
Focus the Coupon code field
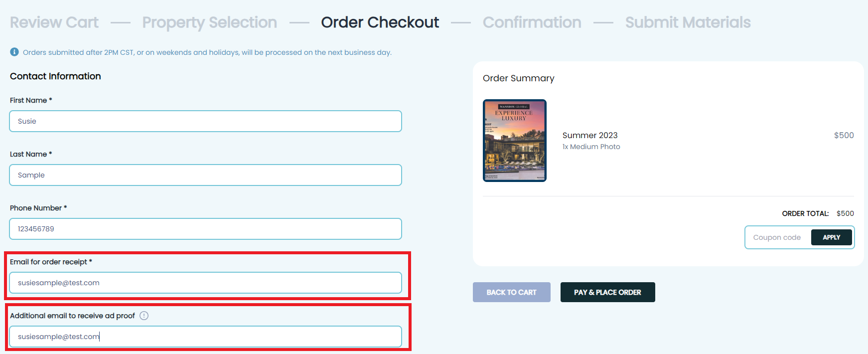point(778,237)
